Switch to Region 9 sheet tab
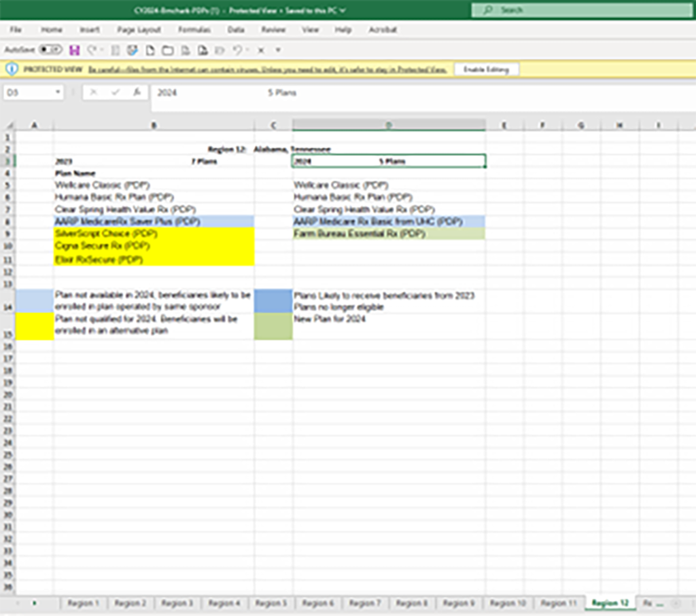This screenshot has width=696, height=616. (459, 603)
